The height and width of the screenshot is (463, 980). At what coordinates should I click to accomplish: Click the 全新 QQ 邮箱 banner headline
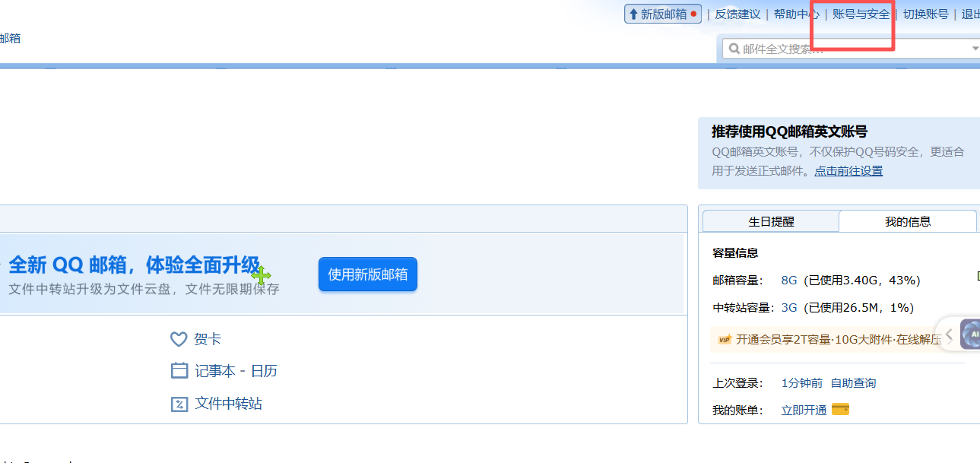coord(135,265)
